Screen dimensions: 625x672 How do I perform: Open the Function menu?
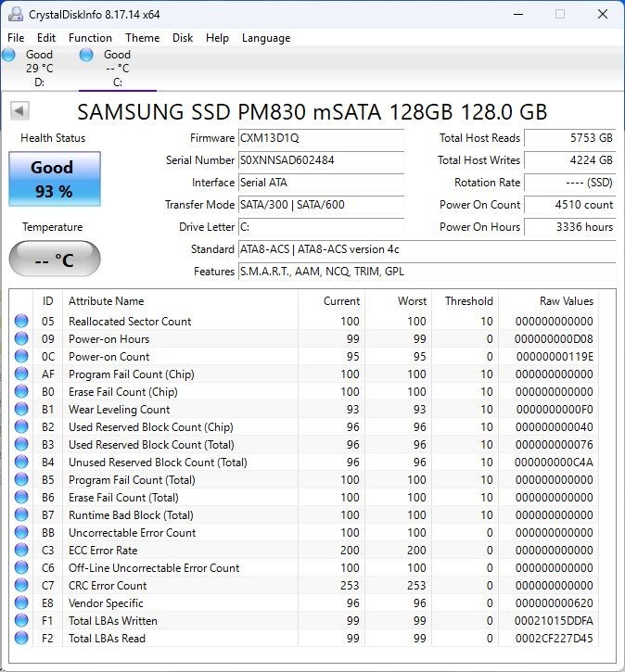point(90,38)
